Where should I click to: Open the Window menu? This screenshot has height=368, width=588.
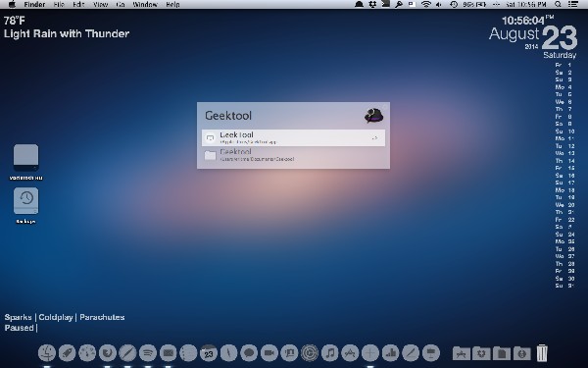click(145, 5)
